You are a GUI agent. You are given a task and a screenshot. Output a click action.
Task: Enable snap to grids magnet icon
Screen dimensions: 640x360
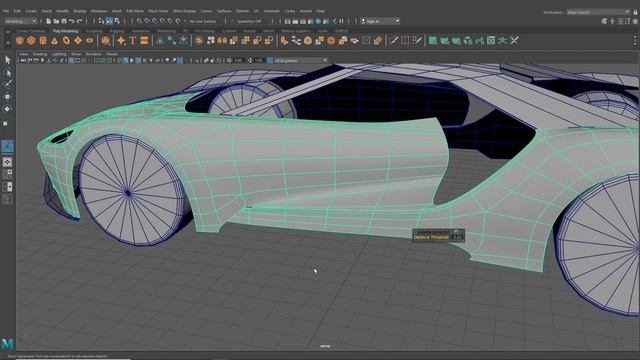[x=140, y=21]
